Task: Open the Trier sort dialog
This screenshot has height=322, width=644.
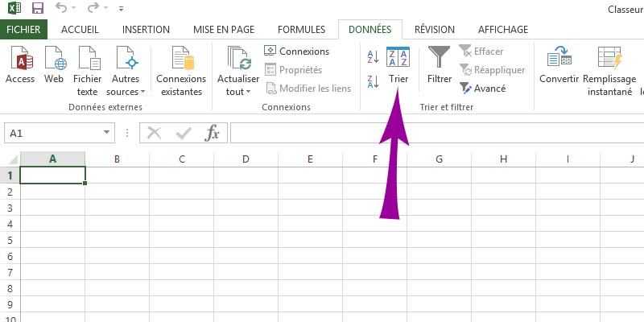Action: click(398, 65)
